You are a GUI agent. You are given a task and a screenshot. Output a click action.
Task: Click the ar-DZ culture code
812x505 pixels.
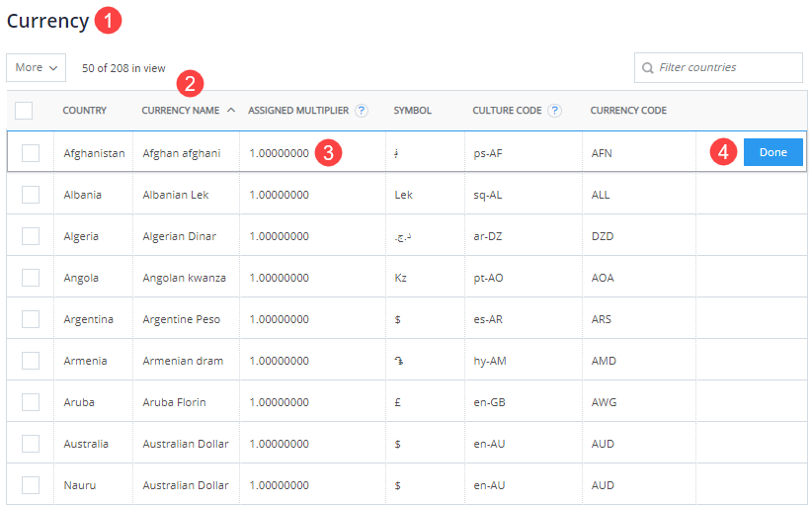[x=488, y=236]
